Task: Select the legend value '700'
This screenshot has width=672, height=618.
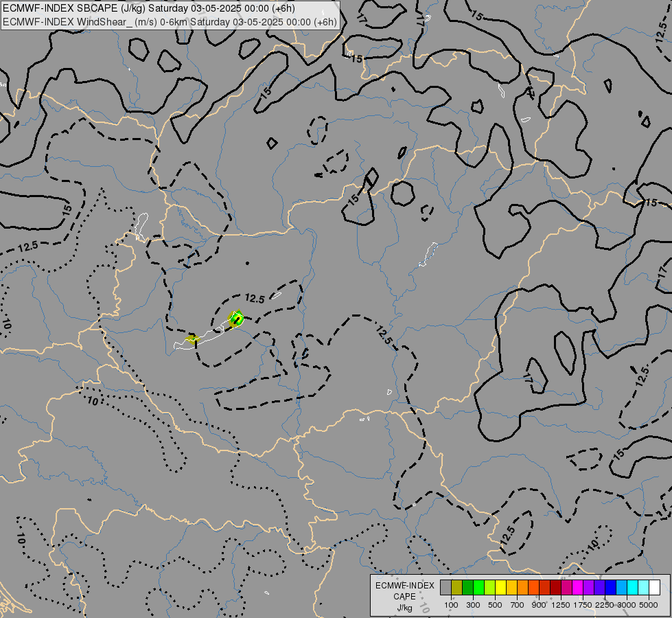Action: (518, 605)
